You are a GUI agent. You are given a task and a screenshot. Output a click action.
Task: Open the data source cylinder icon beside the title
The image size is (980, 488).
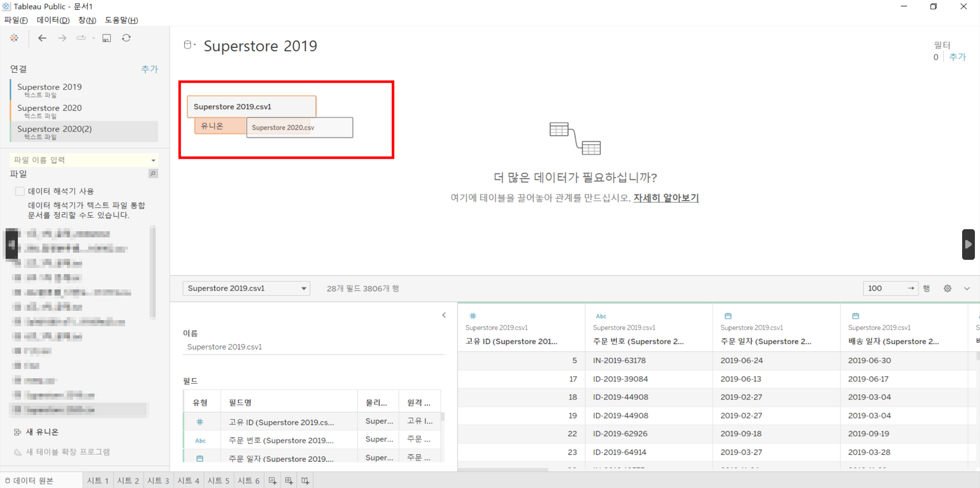point(188,45)
